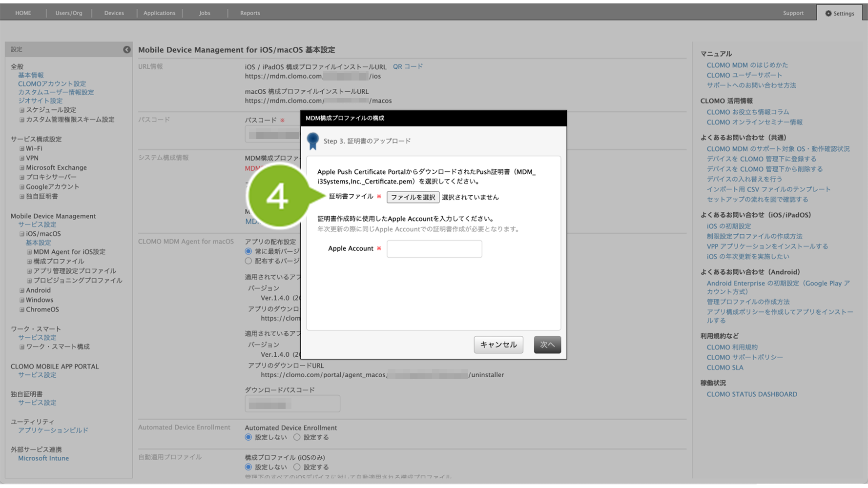Viewport: 868px width, 488px height.
Task: Select 設定しない for 構成プロファイル (iOSのみ)
Action: (248, 467)
